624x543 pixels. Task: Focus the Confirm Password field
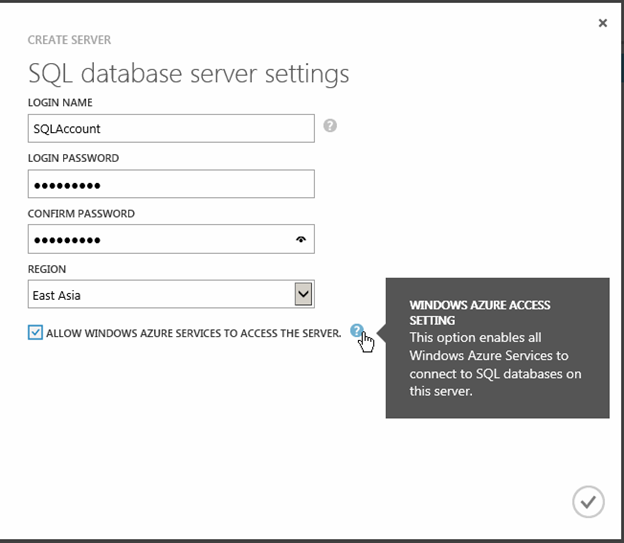(x=171, y=239)
